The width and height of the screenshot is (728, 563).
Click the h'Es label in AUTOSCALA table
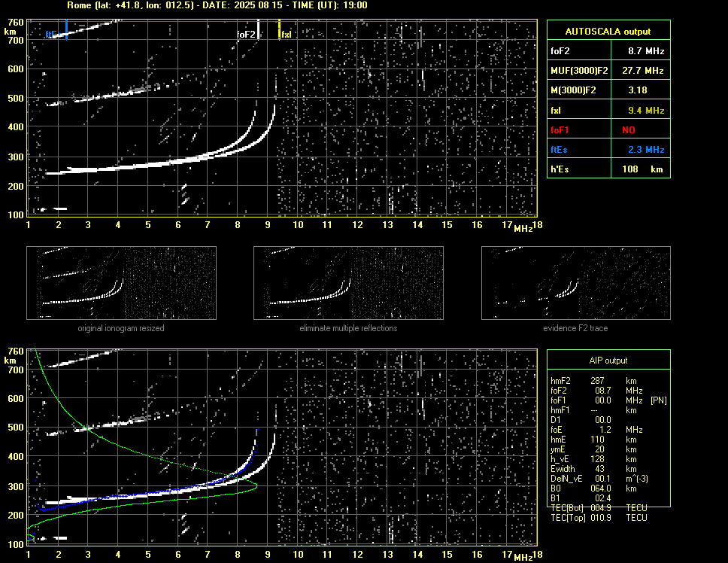(x=560, y=169)
